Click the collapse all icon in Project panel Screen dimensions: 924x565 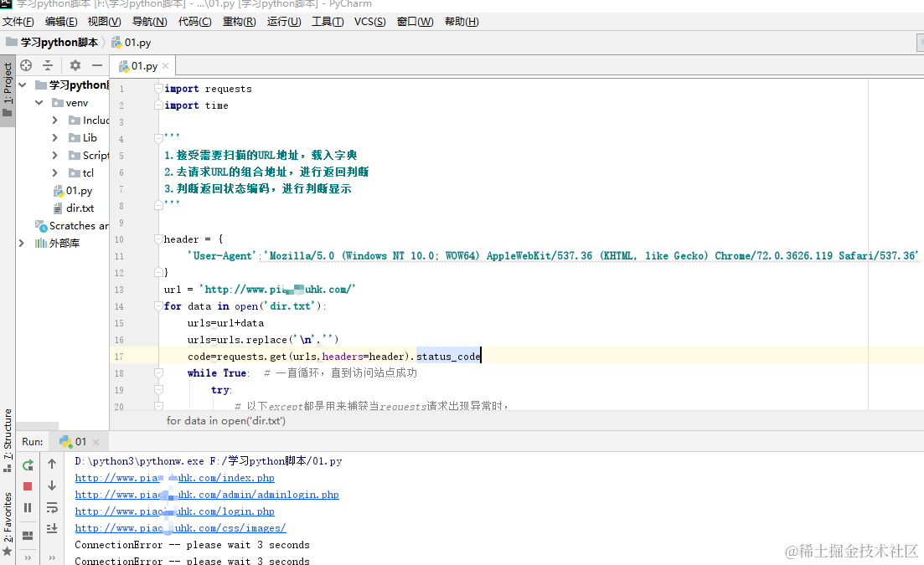(48, 65)
